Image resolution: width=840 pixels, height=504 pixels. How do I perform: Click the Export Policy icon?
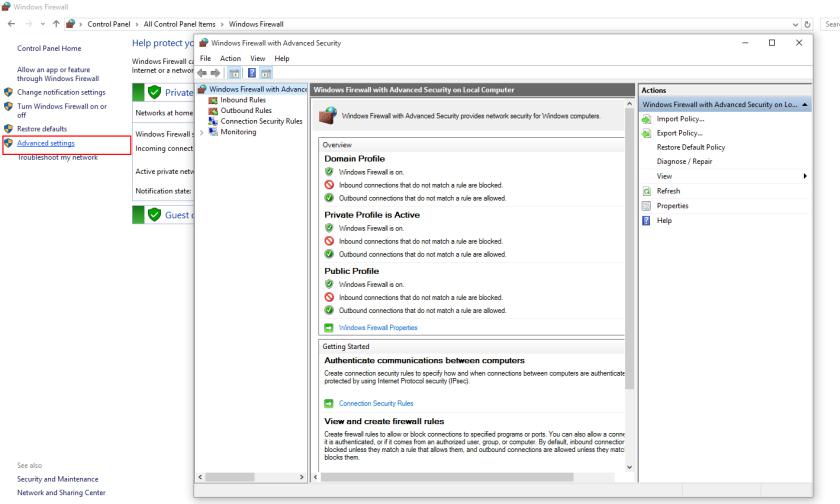click(647, 133)
